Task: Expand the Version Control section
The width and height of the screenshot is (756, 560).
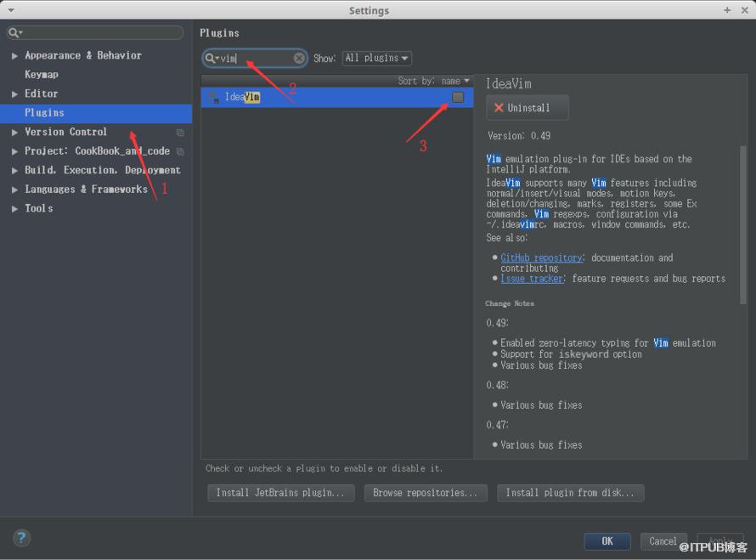Action: tap(14, 133)
